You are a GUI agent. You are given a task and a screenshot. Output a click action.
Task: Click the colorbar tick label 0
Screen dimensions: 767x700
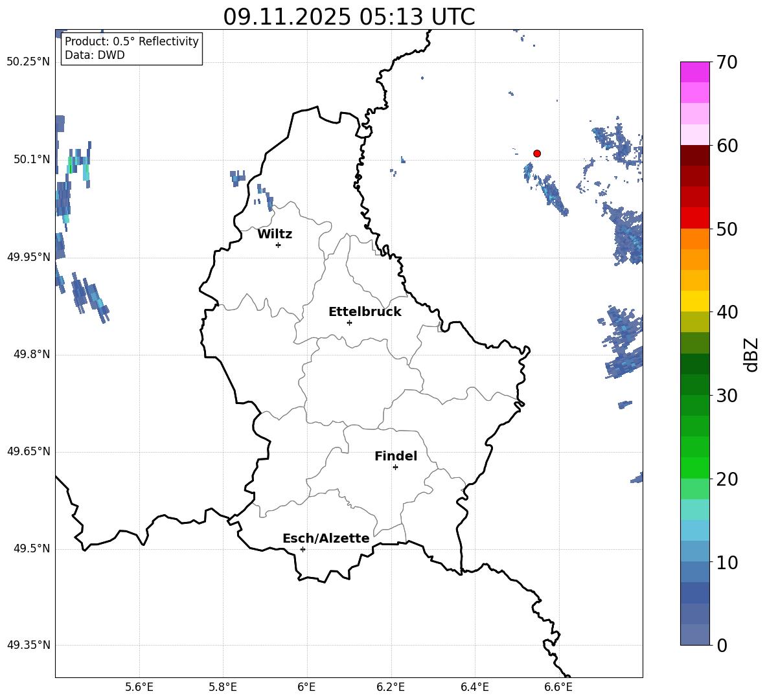pyautogui.click(x=722, y=645)
